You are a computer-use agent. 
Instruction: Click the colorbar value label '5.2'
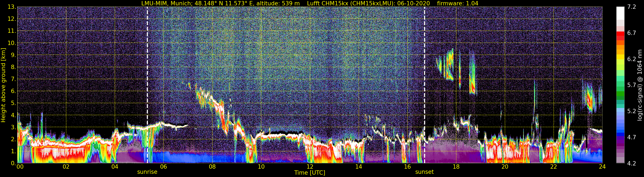(x=632, y=111)
